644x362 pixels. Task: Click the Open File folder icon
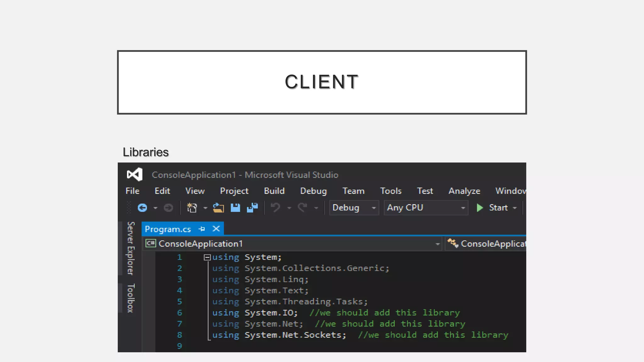[218, 208]
